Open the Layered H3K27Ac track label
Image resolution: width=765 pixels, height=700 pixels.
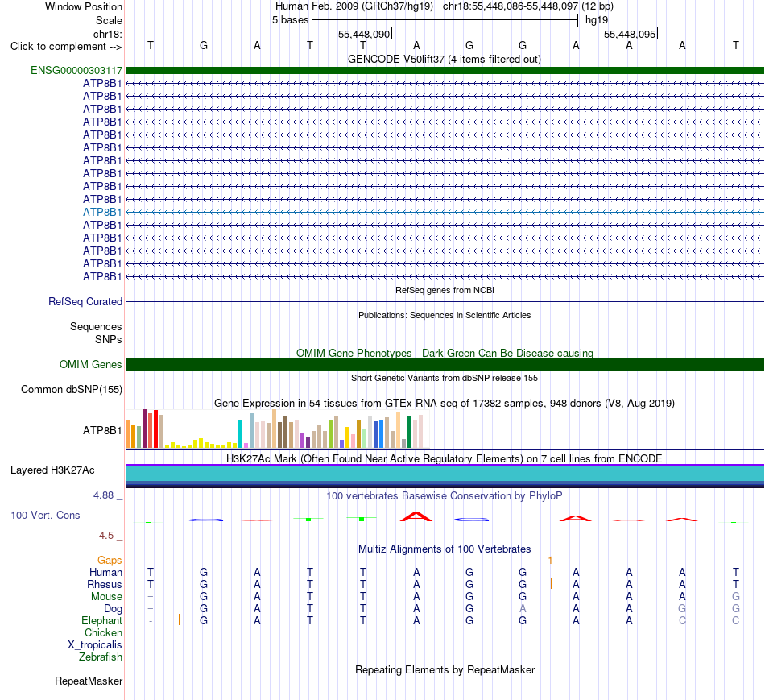coord(52,470)
